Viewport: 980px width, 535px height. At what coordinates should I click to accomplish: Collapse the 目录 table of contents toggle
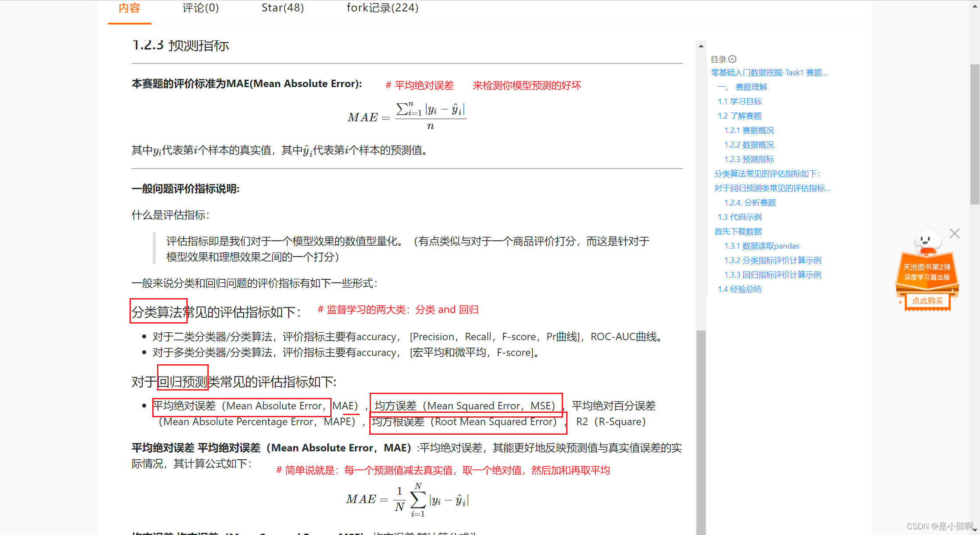tap(732, 59)
